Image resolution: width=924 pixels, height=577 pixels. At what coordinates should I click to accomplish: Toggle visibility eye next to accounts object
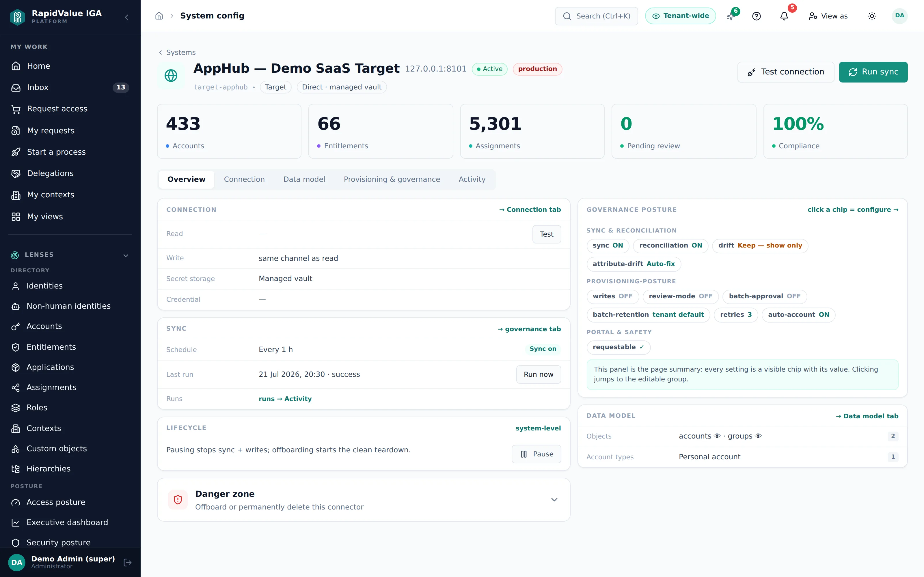717,436
